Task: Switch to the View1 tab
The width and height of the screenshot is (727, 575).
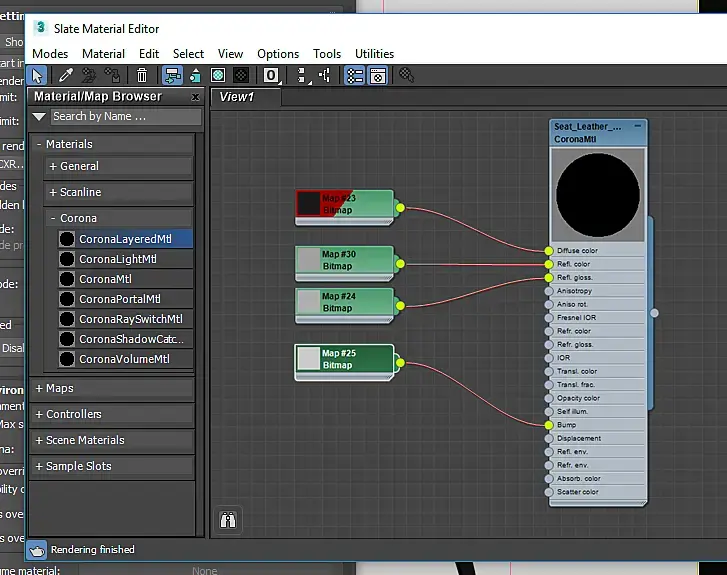Action: [237, 97]
